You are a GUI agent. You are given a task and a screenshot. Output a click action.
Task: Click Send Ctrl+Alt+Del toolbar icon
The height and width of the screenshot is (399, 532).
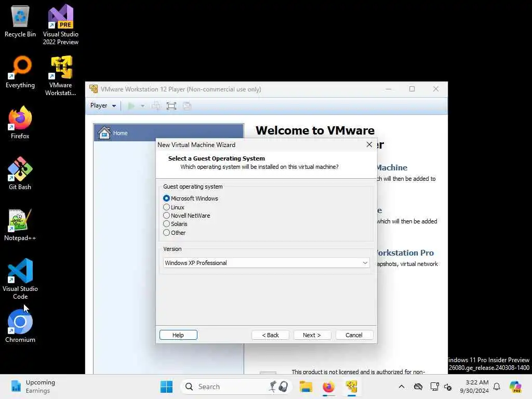pos(156,106)
